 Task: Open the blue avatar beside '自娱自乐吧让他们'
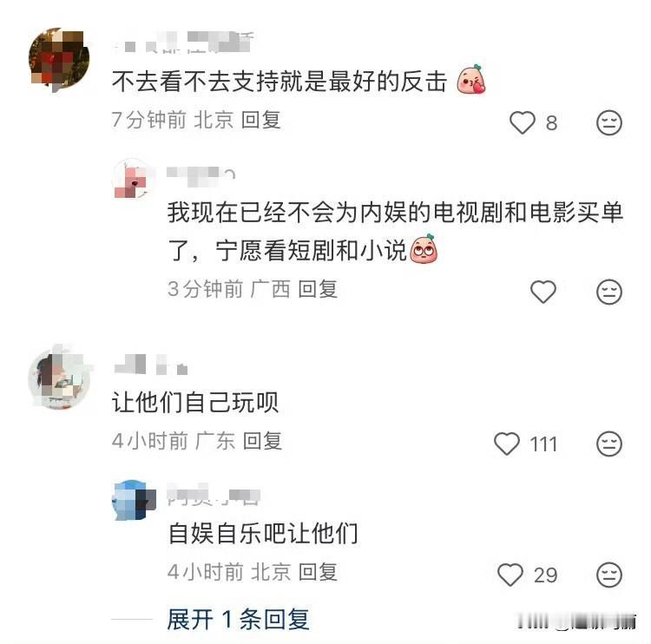tap(133, 500)
